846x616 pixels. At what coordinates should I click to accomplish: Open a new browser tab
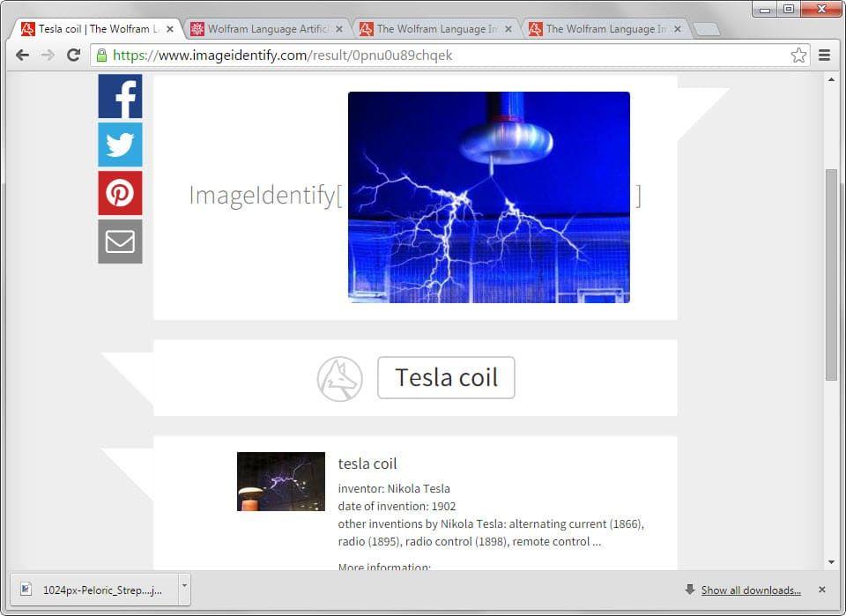click(x=706, y=29)
